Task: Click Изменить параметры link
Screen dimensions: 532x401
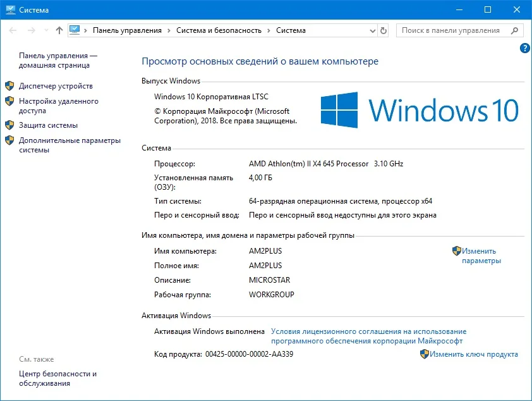Action: coord(481,256)
